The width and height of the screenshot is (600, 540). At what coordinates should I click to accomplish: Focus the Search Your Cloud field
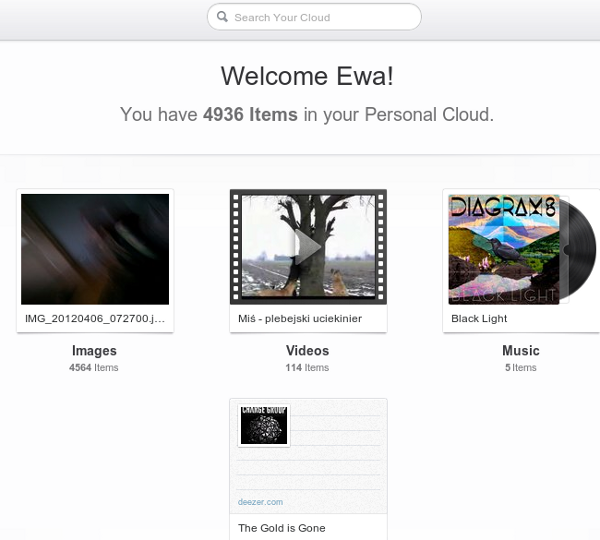click(314, 17)
